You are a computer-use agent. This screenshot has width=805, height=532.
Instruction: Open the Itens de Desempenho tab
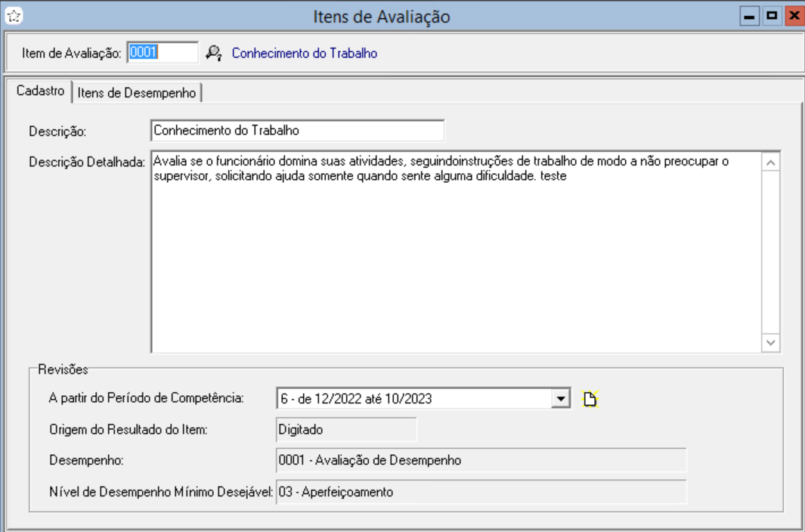pos(137,93)
